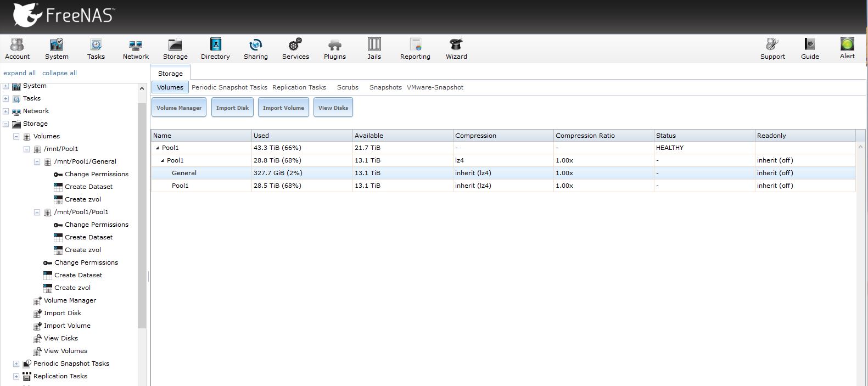Click Create Dataset under /mnt/Pool1/General
This screenshot has width=868, height=386.
click(83, 187)
